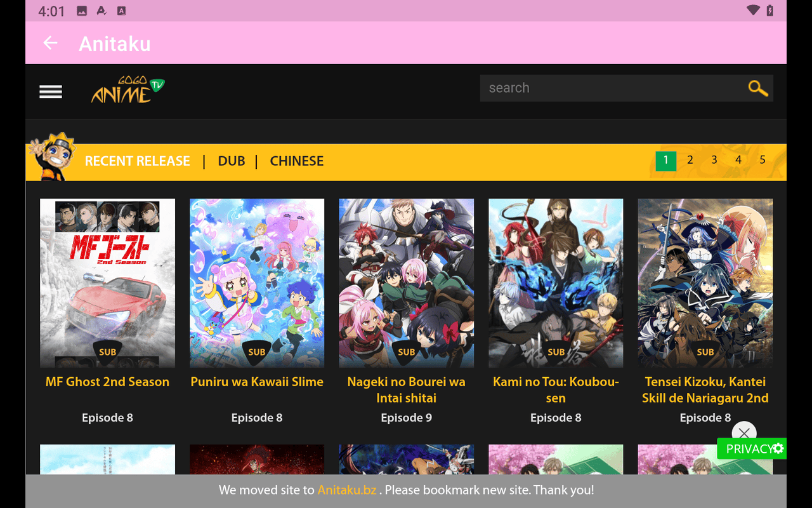The width and height of the screenshot is (812, 508).
Task: Click the battery indicator in the status bar
Action: point(771,10)
